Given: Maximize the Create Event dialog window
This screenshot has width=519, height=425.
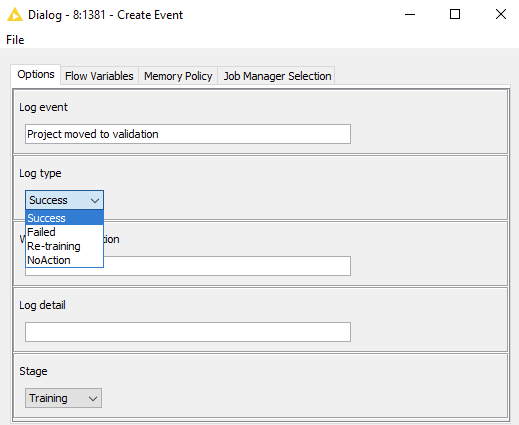Looking at the screenshot, I should click(x=455, y=15).
